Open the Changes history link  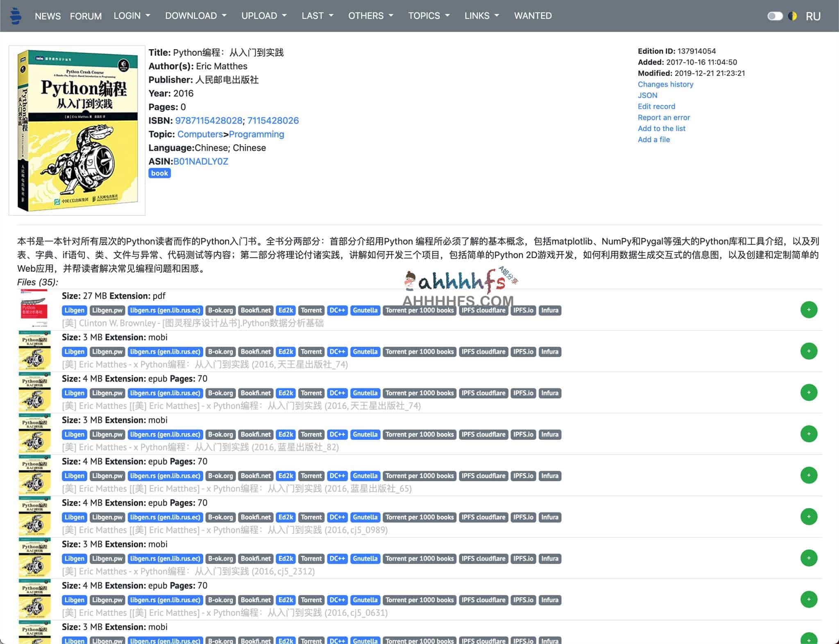pos(665,84)
